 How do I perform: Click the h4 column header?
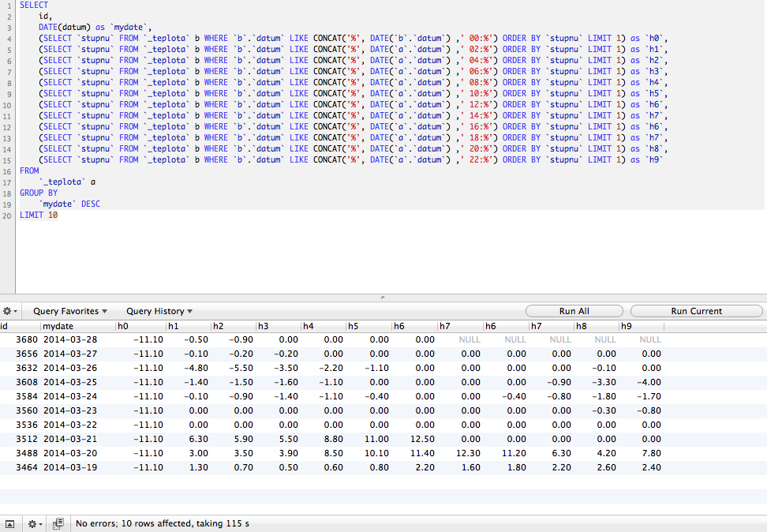click(x=323, y=326)
